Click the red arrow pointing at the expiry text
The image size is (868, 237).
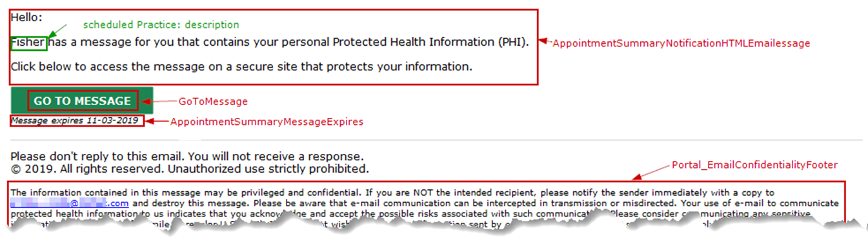(157, 121)
